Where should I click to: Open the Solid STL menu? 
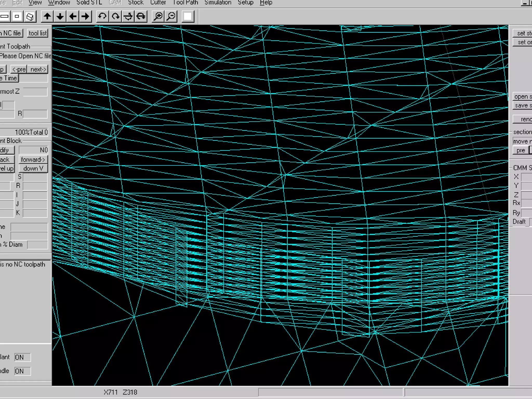click(x=89, y=3)
